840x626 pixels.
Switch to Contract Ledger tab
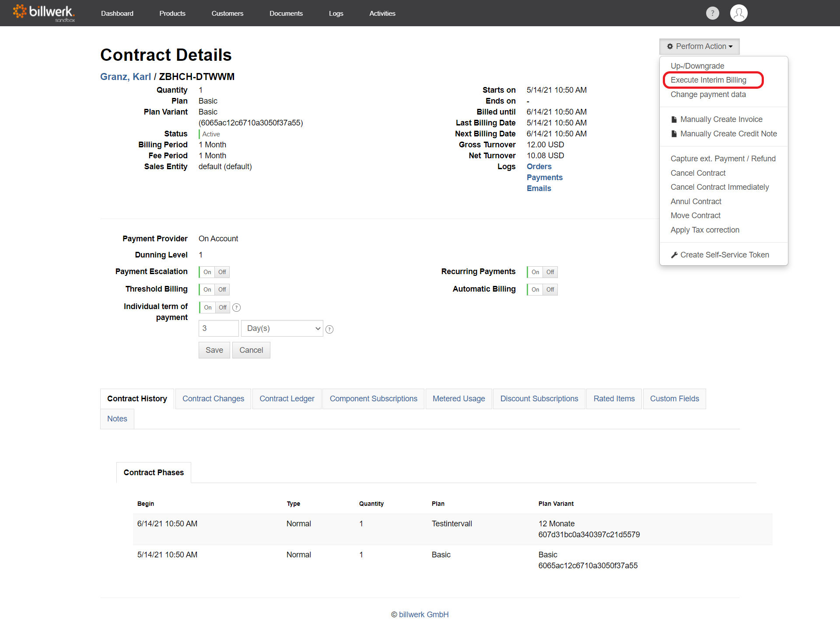(x=287, y=399)
